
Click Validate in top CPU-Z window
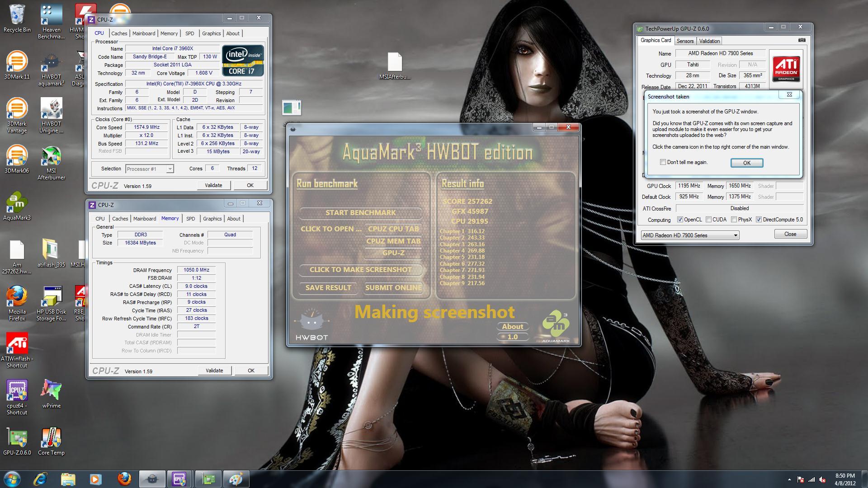pyautogui.click(x=213, y=185)
